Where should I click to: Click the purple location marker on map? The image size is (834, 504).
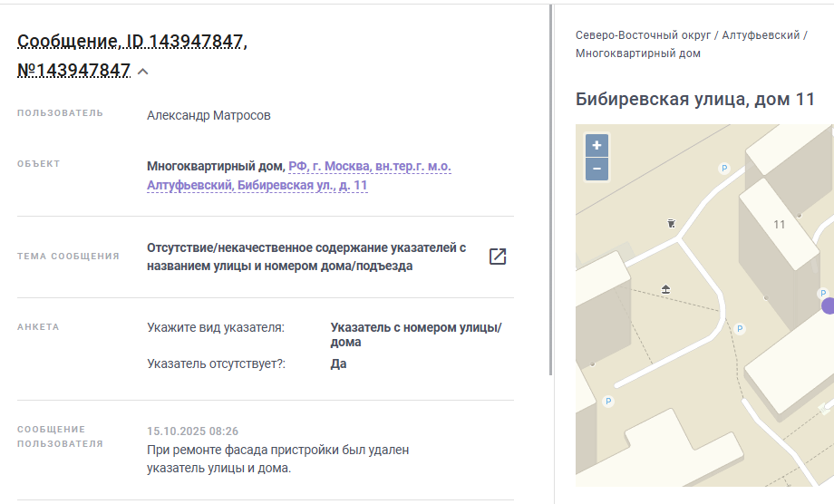828,306
